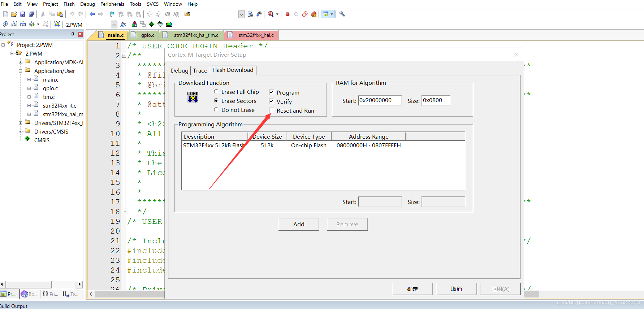Click the Build target icon

(x=14, y=24)
